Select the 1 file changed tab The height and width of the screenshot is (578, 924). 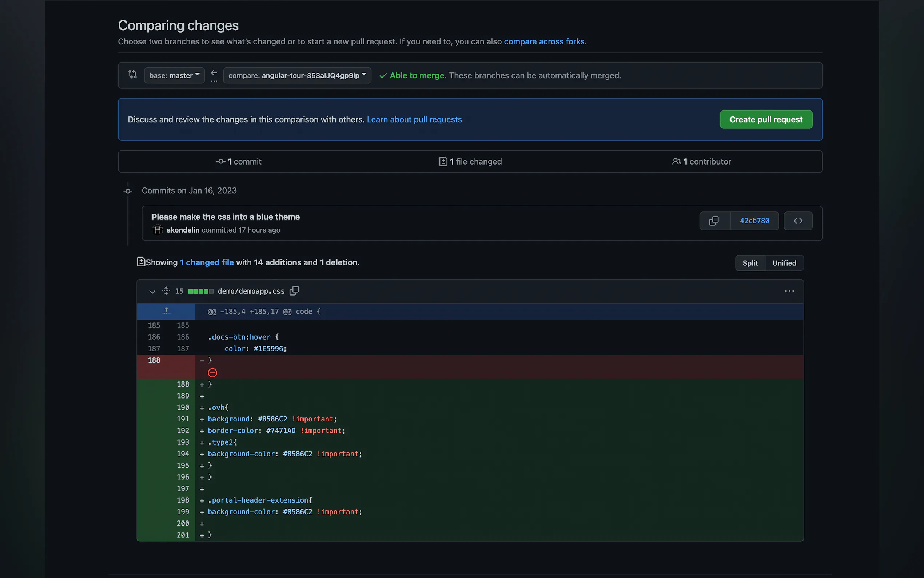[470, 162]
